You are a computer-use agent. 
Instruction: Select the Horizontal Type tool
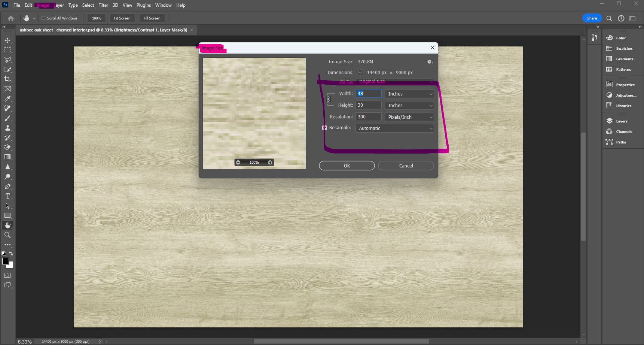[x=7, y=196]
